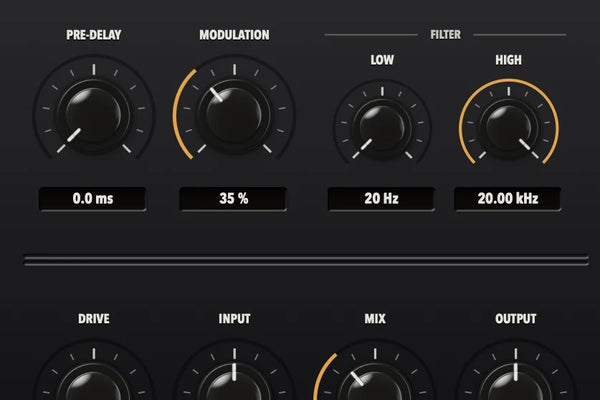Select the 0.0 ms pre-delay value field
This screenshot has width=600, height=400.
(93, 199)
